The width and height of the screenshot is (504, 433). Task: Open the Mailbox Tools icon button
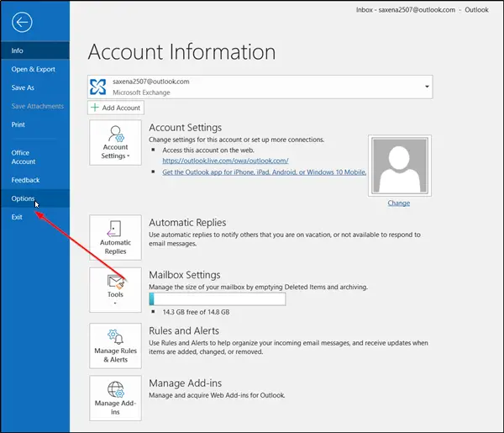click(115, 288)
